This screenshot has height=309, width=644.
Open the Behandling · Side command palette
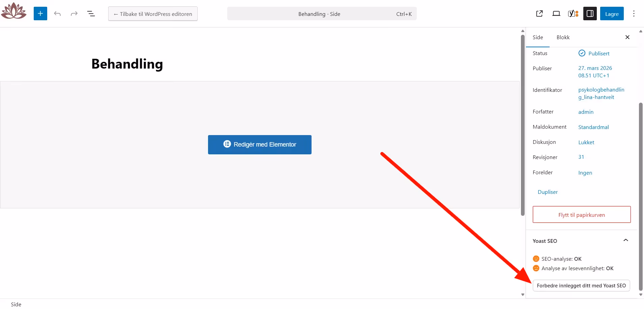tap(322, 14)
